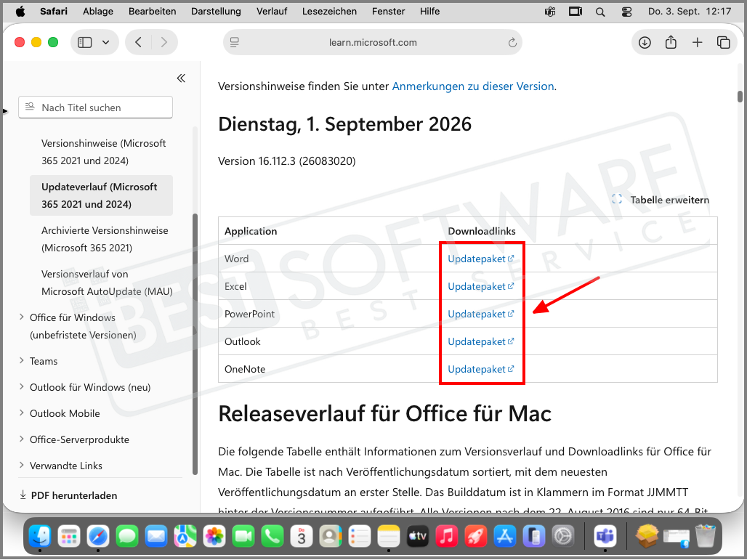Reload the page via address bar icon
The width and height of the screenshot is (747, 560).
pos(512,42)
